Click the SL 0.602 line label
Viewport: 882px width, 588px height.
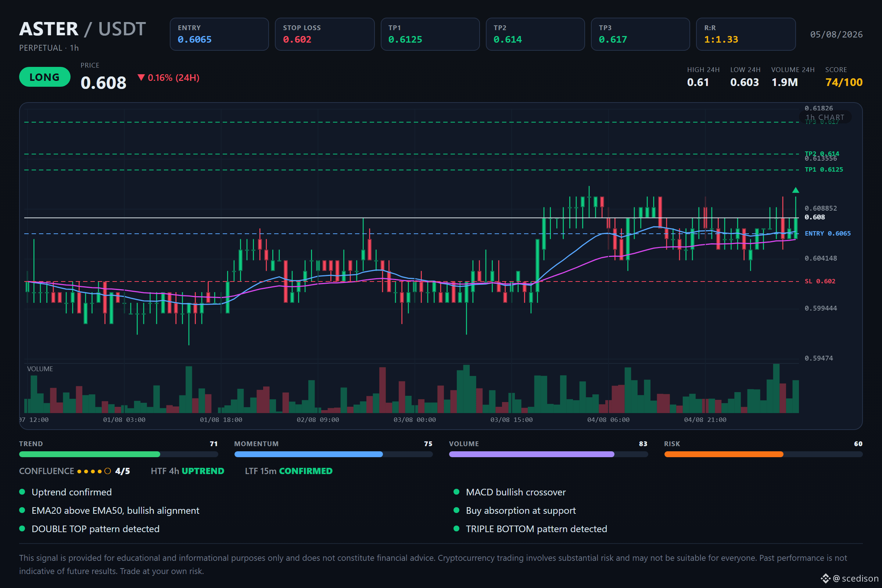tap(820, 281)
